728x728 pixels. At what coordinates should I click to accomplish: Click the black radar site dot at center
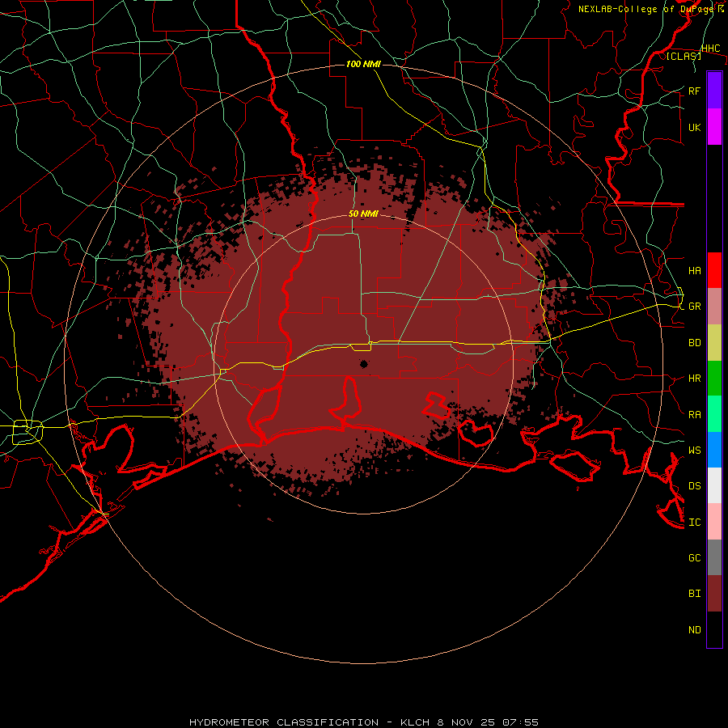point(363,364)
